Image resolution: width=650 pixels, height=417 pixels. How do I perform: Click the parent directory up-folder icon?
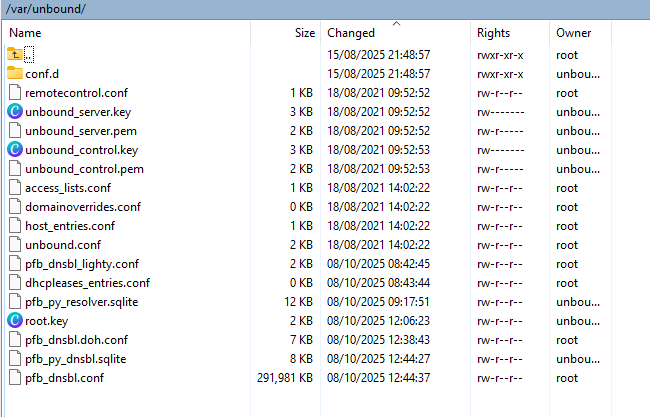[x=14, y=54]
